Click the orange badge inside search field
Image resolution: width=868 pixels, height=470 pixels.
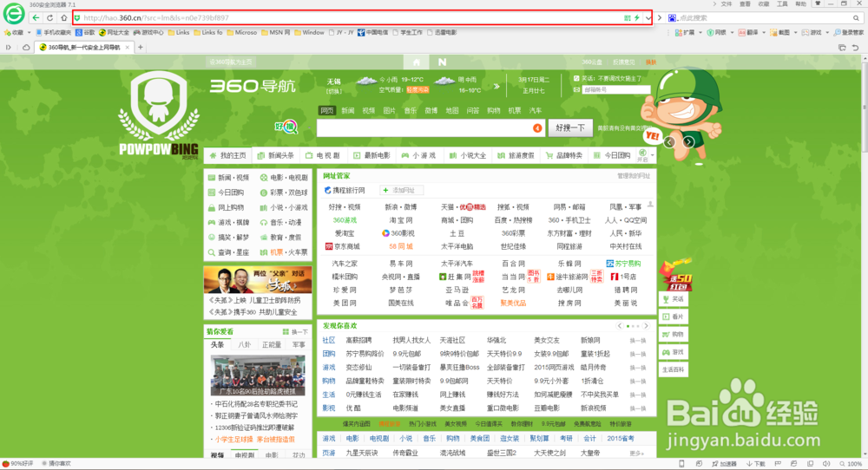click(x=537, y=127)
